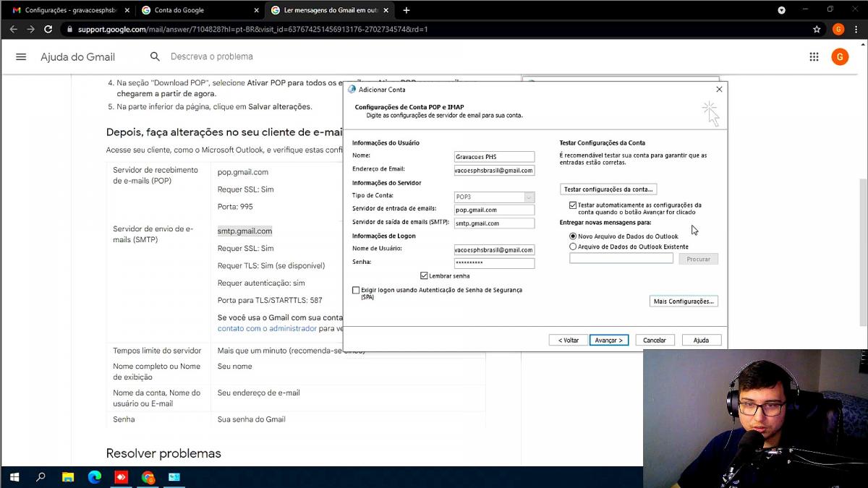Click the Voltar button
This screenshot has width=868, height=488.
tap(569, 340)
